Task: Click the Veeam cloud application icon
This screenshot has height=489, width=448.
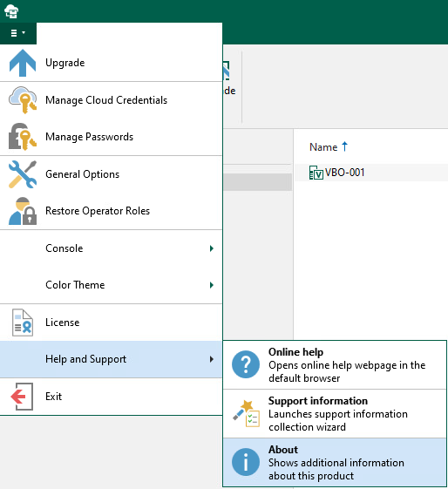Action: (x=11, y=11)
